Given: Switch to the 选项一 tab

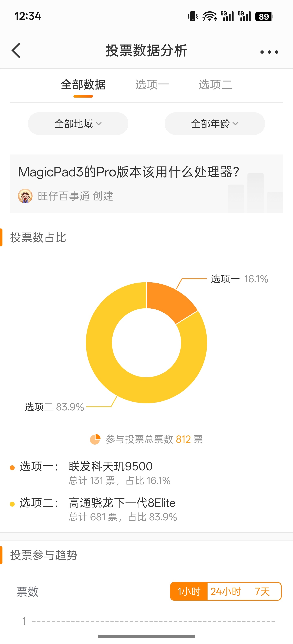Looking at the screenshot, I should [152, 85].
